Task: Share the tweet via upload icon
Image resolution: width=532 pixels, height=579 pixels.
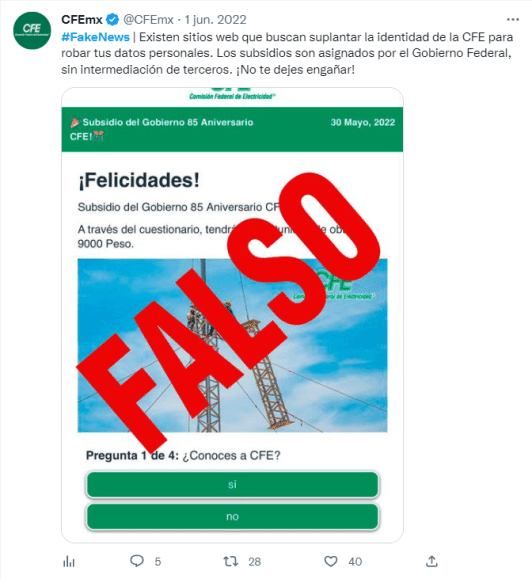Action: pyautogui.click(x=432, y=561)
